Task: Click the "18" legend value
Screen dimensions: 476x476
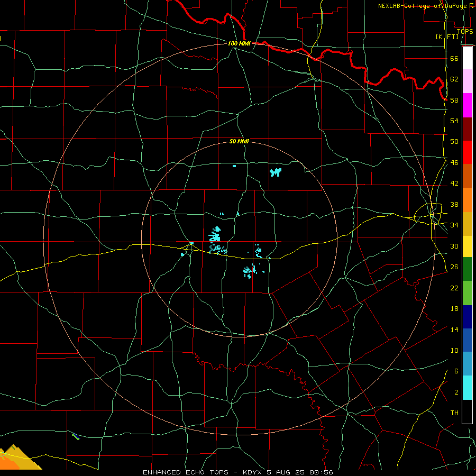Action: click(x=454, y=309)
